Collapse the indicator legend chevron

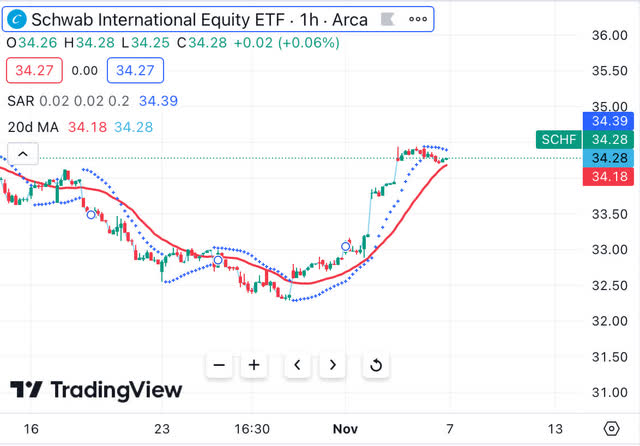pos(24,154)
